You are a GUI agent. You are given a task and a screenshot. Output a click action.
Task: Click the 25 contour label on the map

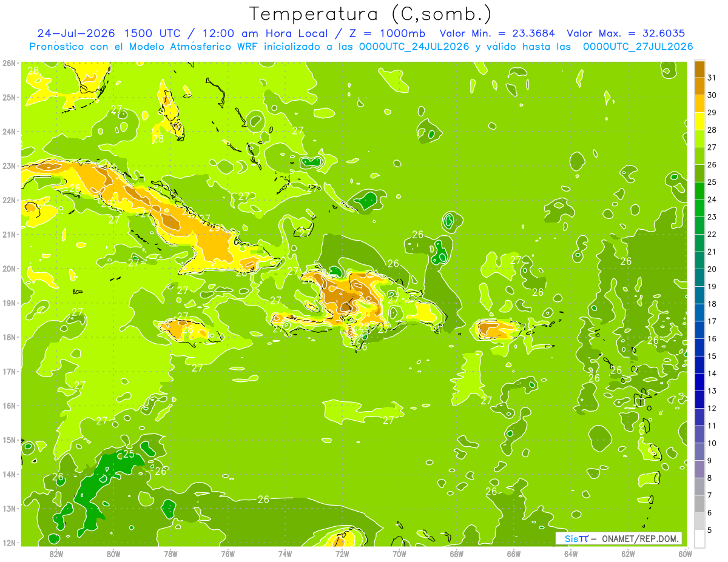(129, 453)
